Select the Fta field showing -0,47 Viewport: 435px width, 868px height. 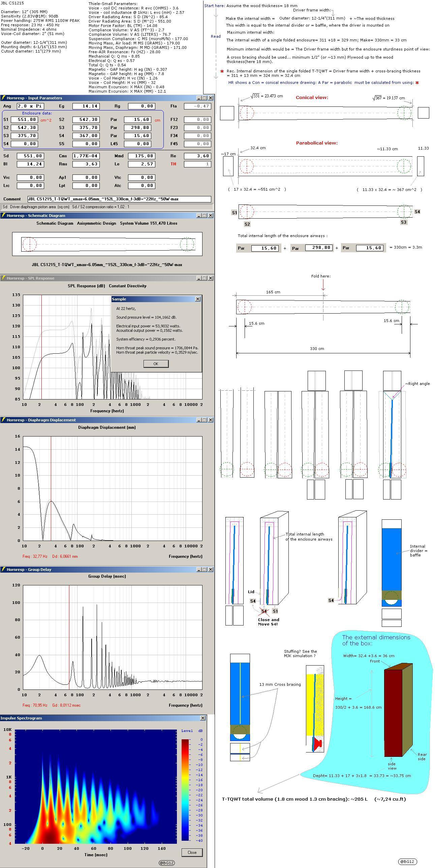click(197, 106)
